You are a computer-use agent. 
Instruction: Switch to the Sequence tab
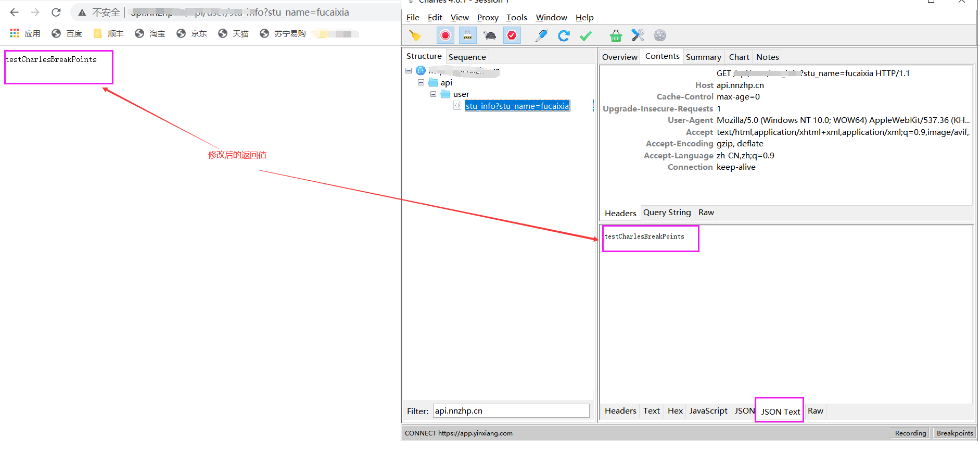tap(467, 57)
